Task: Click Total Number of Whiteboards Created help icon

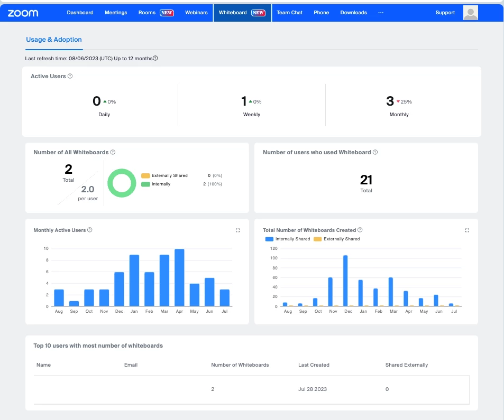Action: coord(360,230)
